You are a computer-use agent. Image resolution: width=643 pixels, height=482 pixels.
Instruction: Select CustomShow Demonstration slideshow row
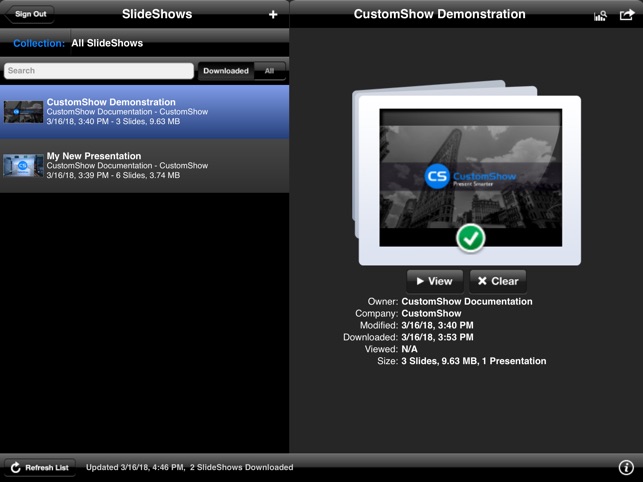click(144, 112)
